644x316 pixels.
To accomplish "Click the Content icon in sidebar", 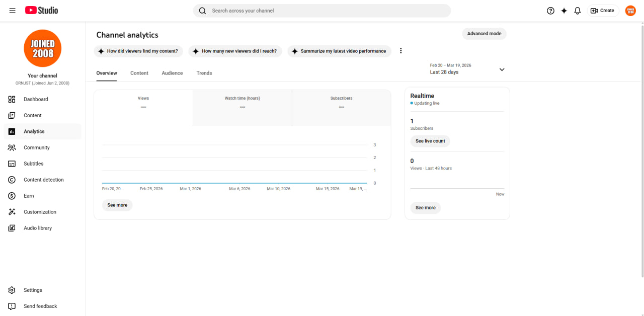I will 12,115.
